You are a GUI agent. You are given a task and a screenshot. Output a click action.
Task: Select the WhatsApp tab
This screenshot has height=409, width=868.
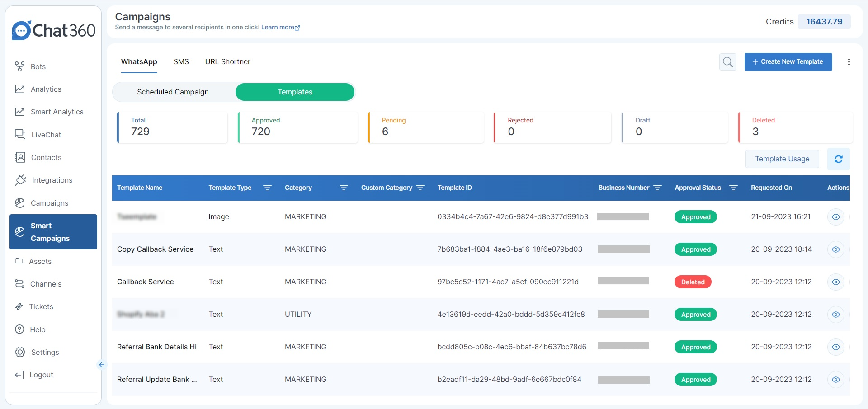coord(139,62)
